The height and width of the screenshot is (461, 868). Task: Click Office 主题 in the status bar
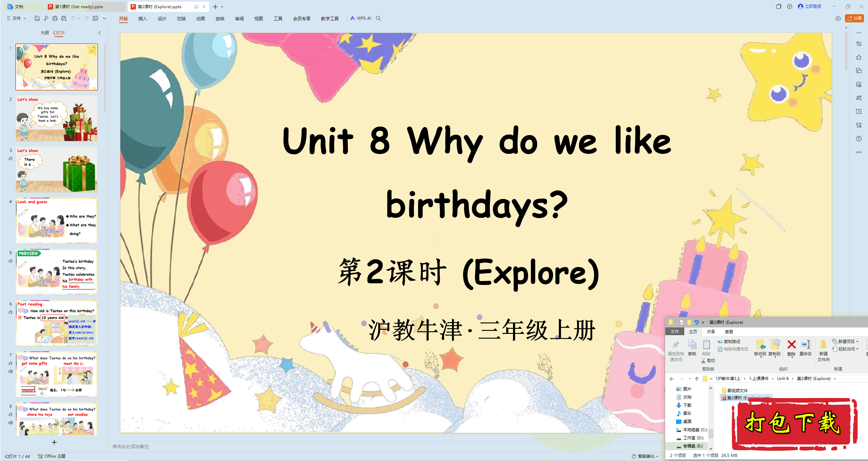point(52,456)
